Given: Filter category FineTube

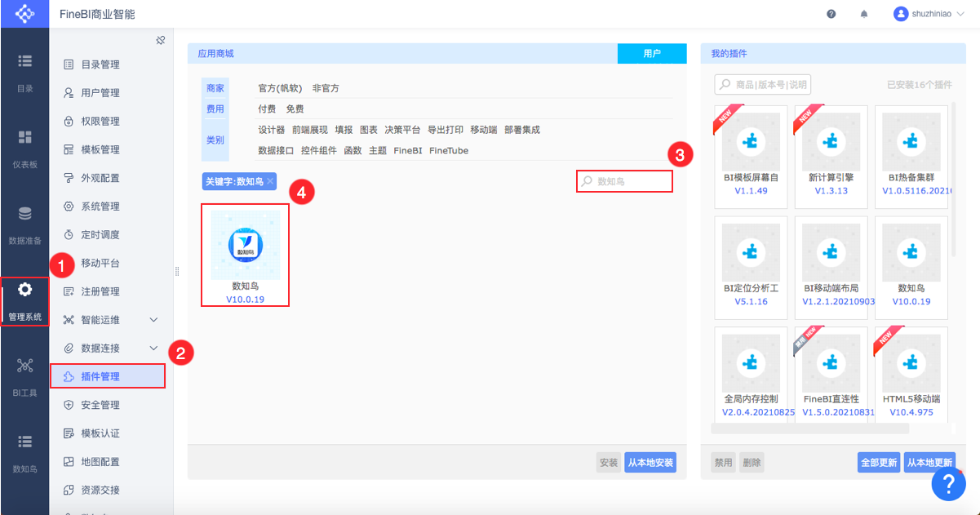Looking at the screenshot, I should 449,151.
